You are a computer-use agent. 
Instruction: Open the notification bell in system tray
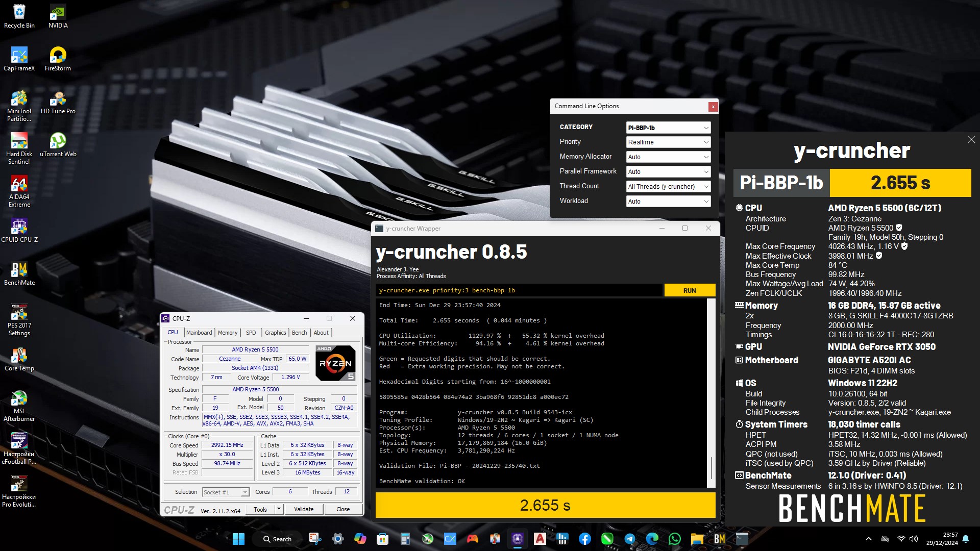point(966,539)
